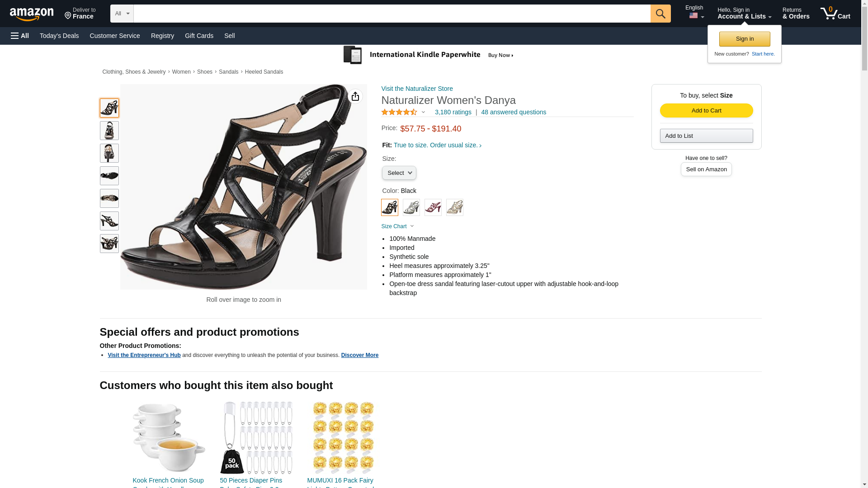Click the star rating icons

pos(399,112)
